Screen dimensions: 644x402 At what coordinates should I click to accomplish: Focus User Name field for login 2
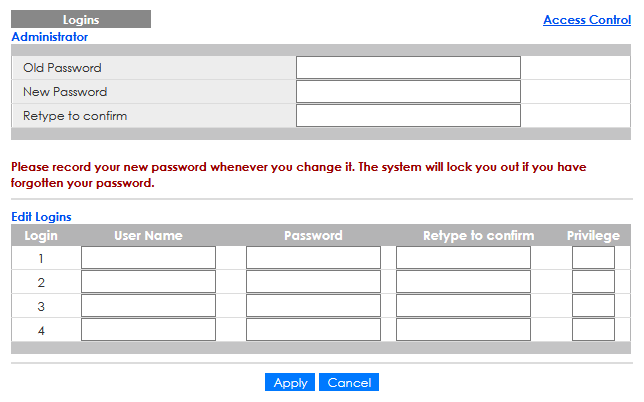pyautogui.click(x=148, y=282)
